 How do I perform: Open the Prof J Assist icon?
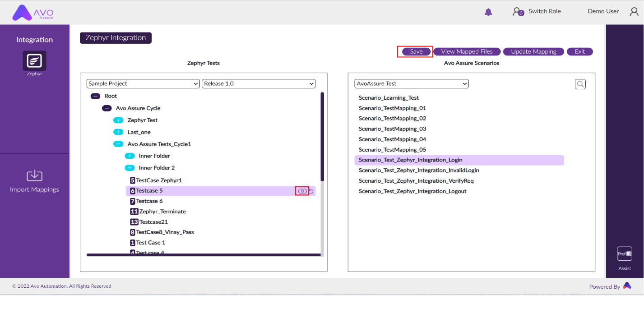(625, 254)
